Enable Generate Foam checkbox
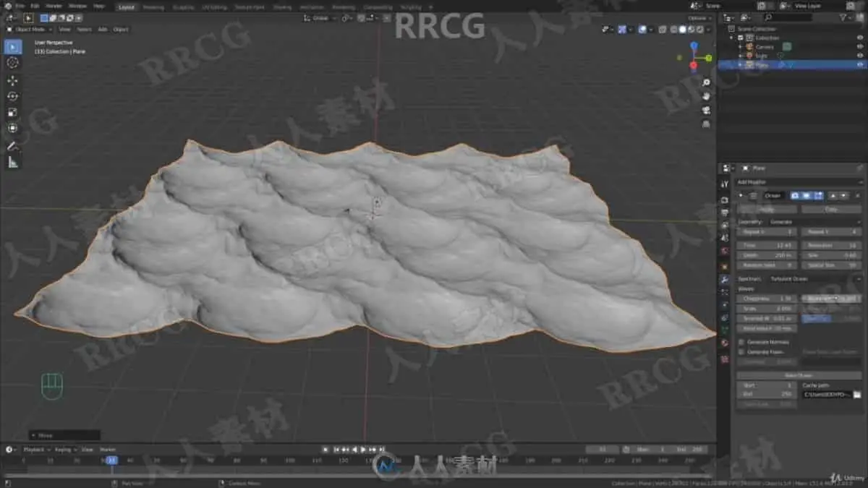Screen dimensions: 868x488 [741, 351]
